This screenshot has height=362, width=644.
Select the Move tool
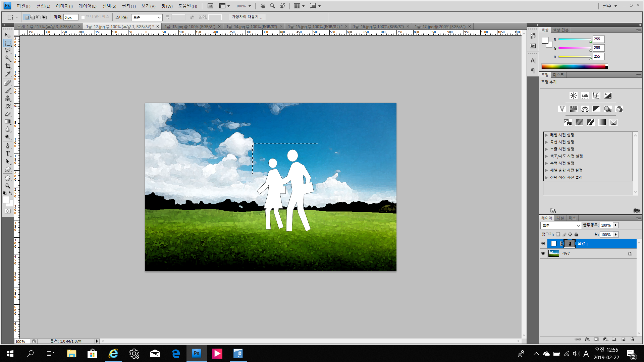pos(7,35)
